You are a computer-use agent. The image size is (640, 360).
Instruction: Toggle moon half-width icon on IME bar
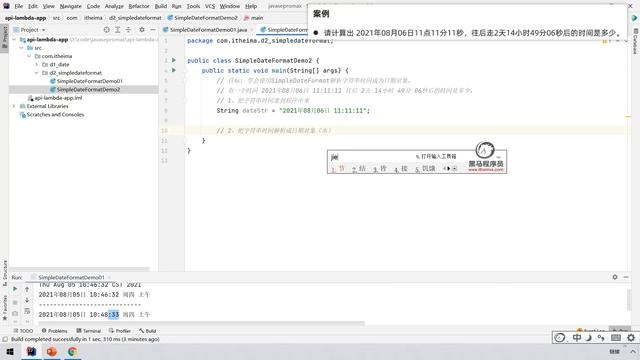point(589,338)
